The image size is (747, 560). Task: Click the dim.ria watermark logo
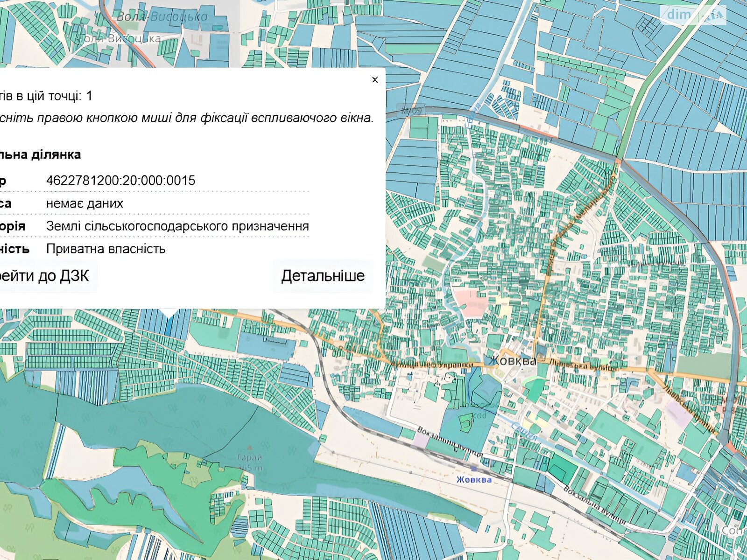[x=692, y=15]
